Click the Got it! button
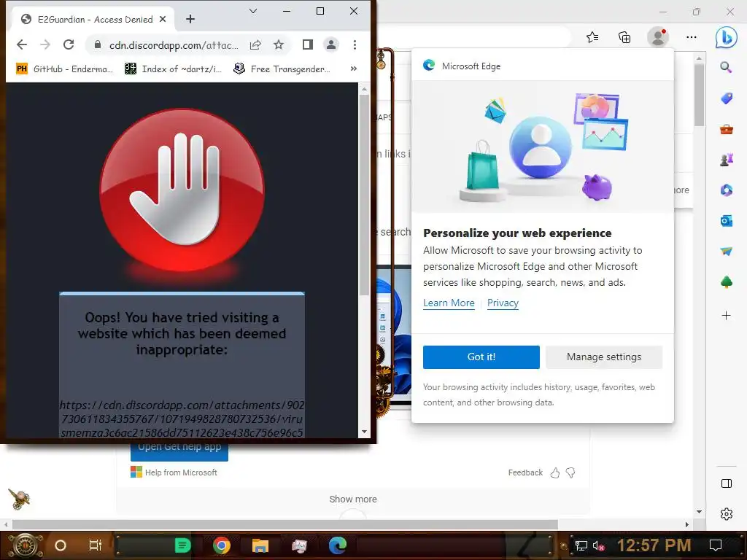Viewport: 747px width, 560px height. click(481, 357)
